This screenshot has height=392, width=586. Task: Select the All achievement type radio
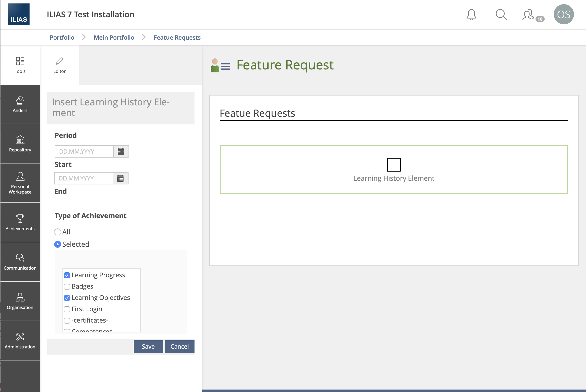pos(58,232)
